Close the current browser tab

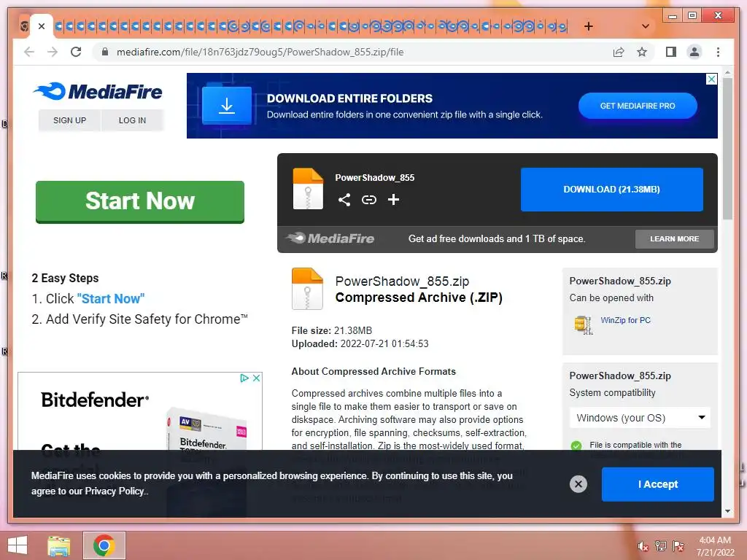[42, 26]
